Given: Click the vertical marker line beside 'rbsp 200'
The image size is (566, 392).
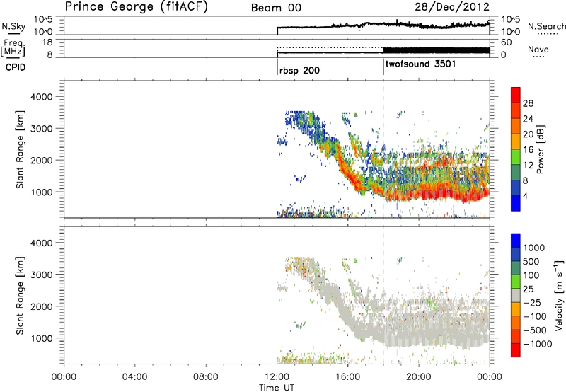Looking at the screenshot, I should 277,67.
